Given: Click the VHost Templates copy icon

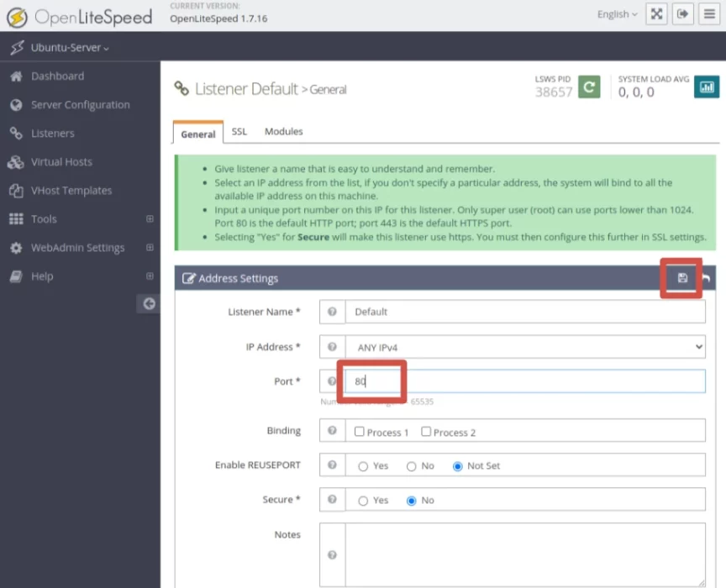Looking at the screenshot, I should click(x=16, y=191).
